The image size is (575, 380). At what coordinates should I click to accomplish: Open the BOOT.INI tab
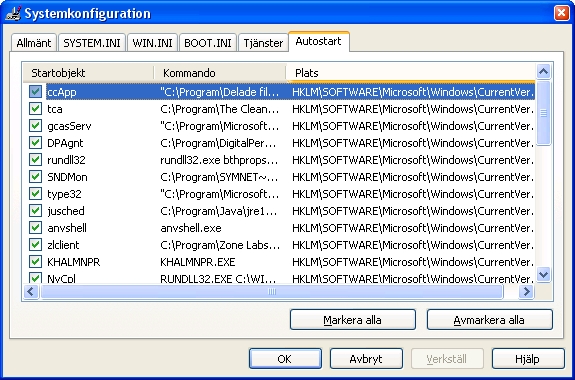[208, 43]
